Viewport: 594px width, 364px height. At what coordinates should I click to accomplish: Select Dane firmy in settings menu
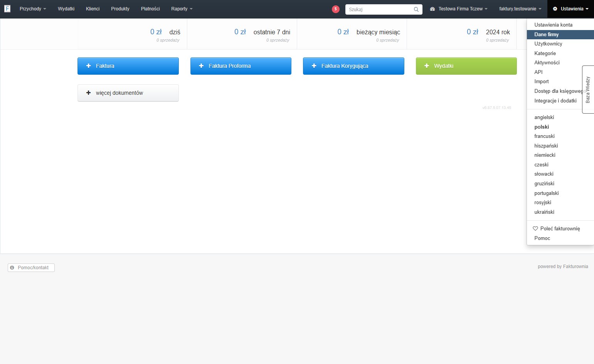pos(560,34)
